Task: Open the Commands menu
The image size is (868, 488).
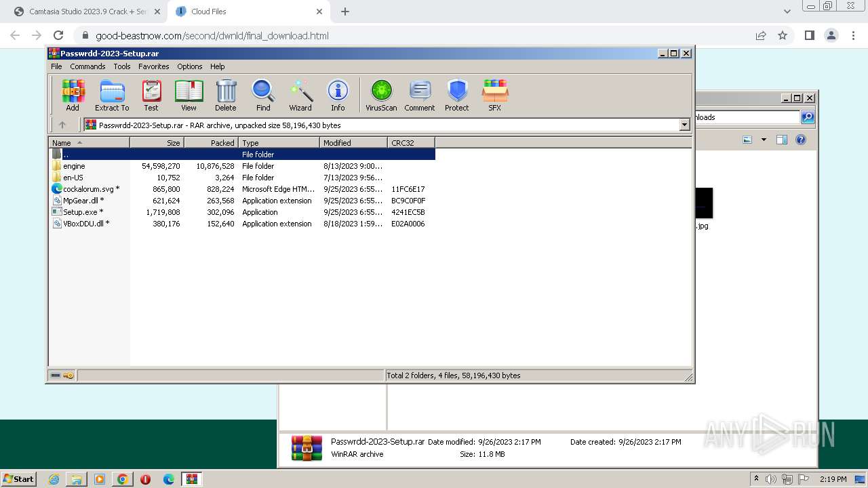Action: point(87,66)
